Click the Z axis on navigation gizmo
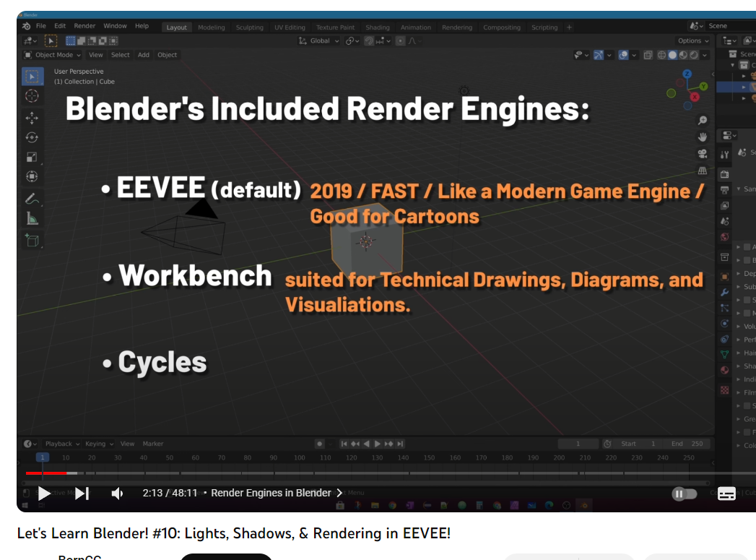Viewport: 756px width, 560px height. 687,74
